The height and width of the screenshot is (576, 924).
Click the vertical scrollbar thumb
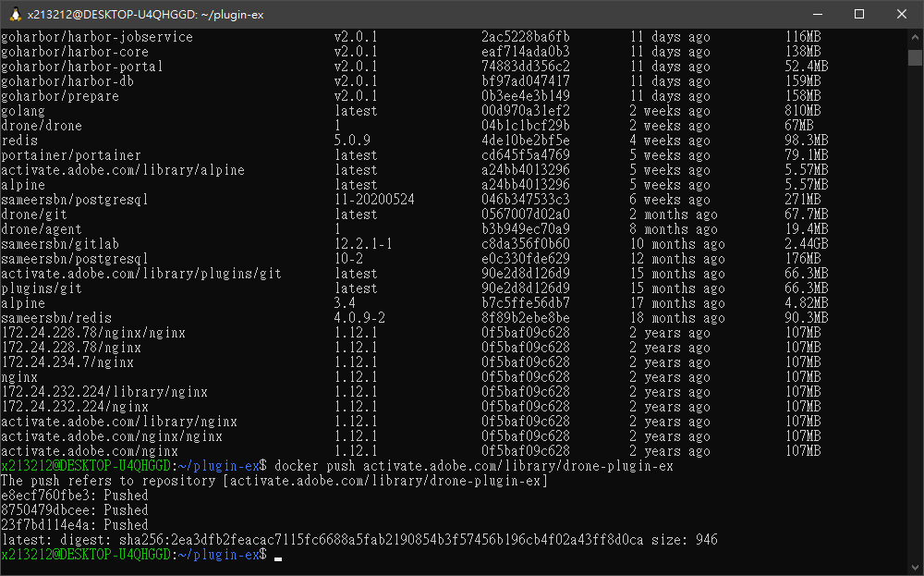915,57
